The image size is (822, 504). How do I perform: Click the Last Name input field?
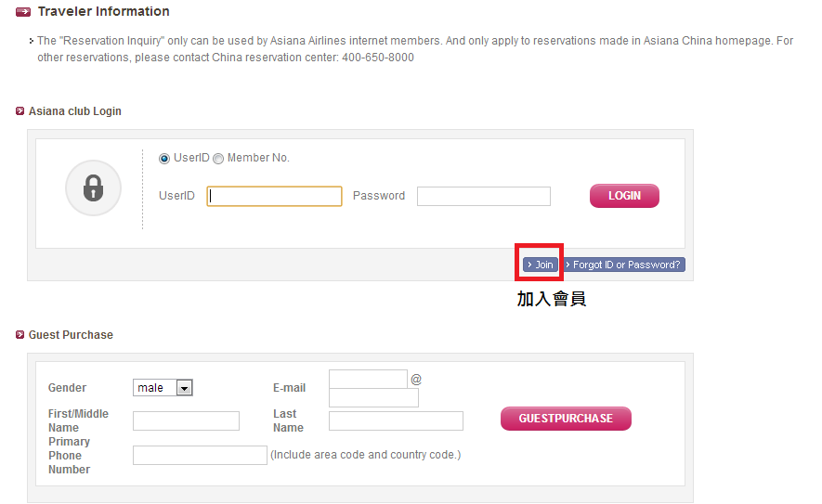(396, 420)
